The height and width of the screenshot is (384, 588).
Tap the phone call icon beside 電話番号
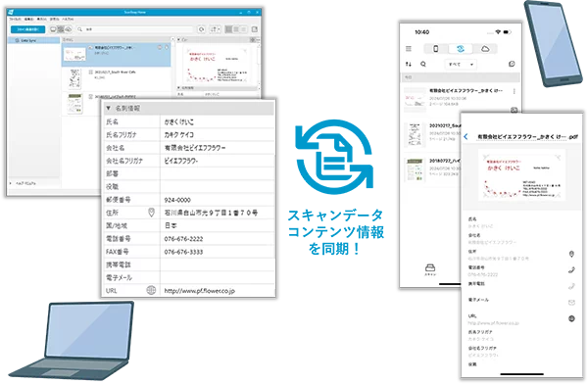[571, 269]
